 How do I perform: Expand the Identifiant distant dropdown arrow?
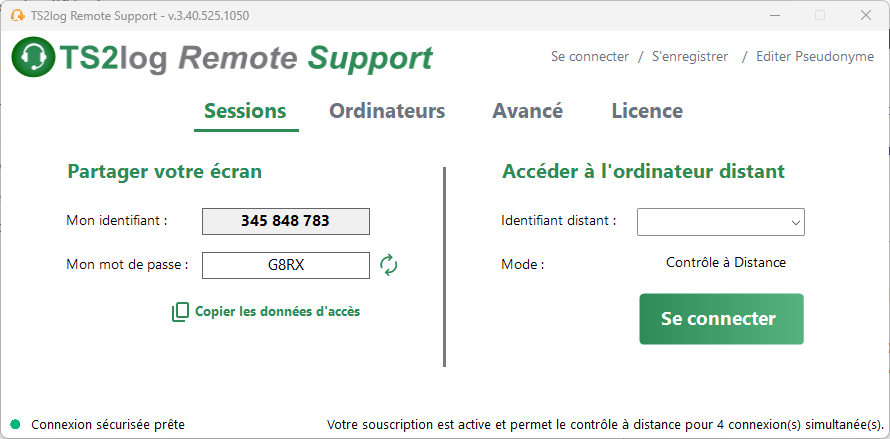coord(796,223)
